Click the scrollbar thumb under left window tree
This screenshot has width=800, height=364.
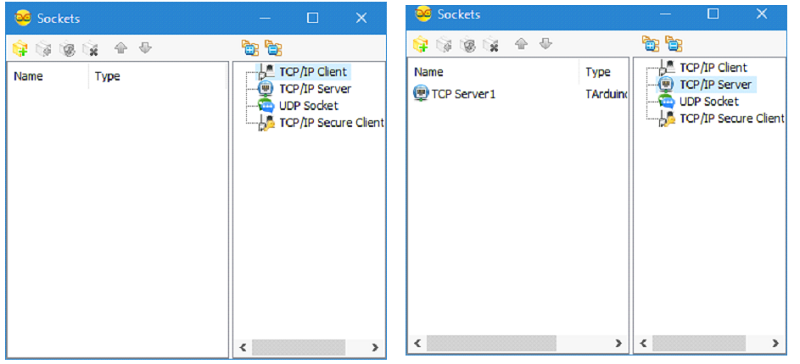click(298, 348)
